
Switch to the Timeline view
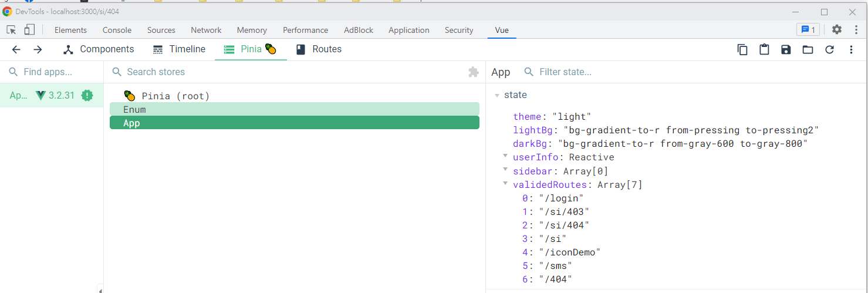click(179, 49)
